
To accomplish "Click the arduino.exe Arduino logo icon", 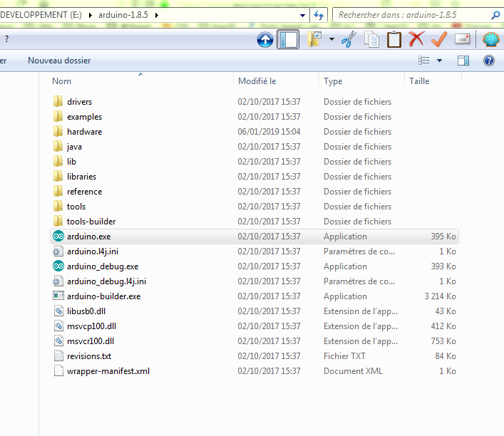I will (x=58, y=237).
